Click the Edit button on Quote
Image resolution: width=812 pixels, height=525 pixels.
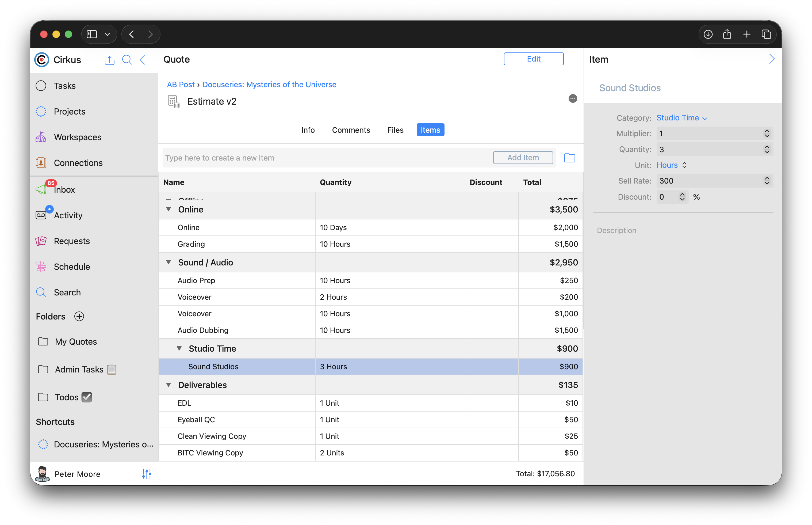point(533,59)
